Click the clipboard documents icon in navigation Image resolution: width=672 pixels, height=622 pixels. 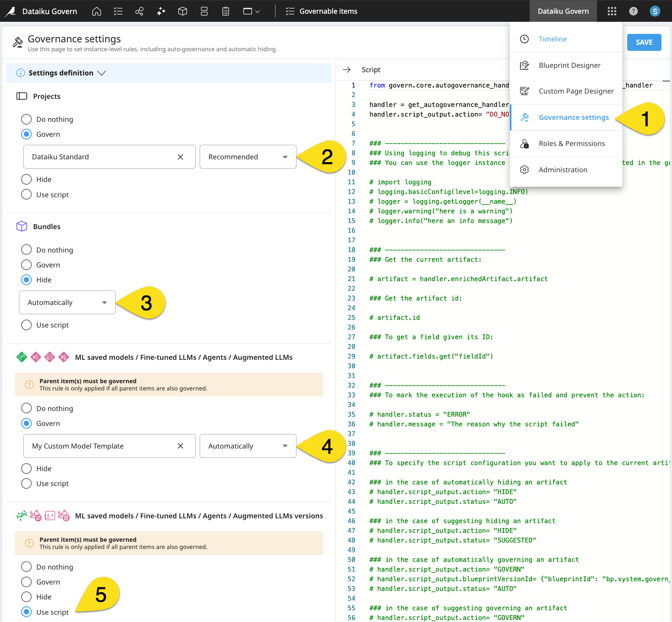click(x=225, y=11)
